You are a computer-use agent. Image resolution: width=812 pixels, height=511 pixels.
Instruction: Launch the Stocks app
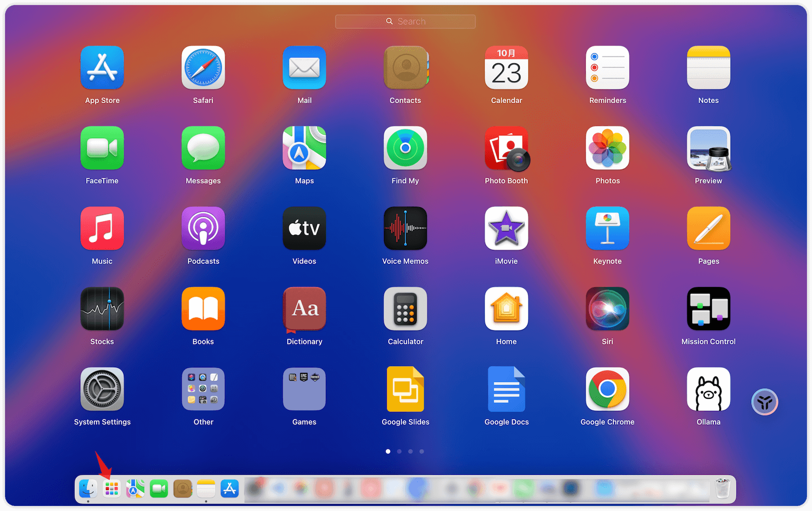(x=102, y=309)
